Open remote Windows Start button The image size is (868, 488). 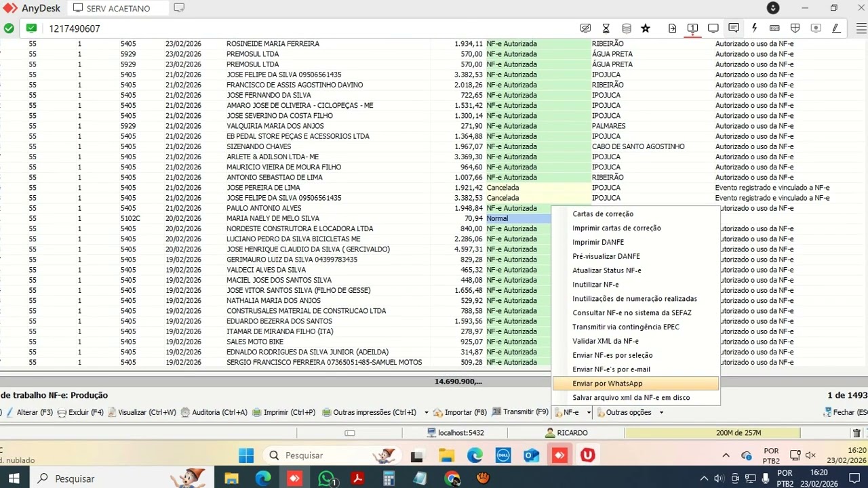(x=245, y=455)
